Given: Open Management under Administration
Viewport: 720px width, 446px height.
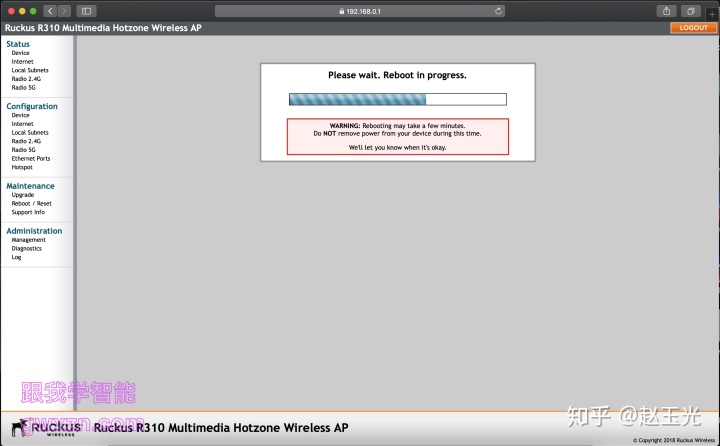Looking at the screenshot, I should [x=28, y=240].
